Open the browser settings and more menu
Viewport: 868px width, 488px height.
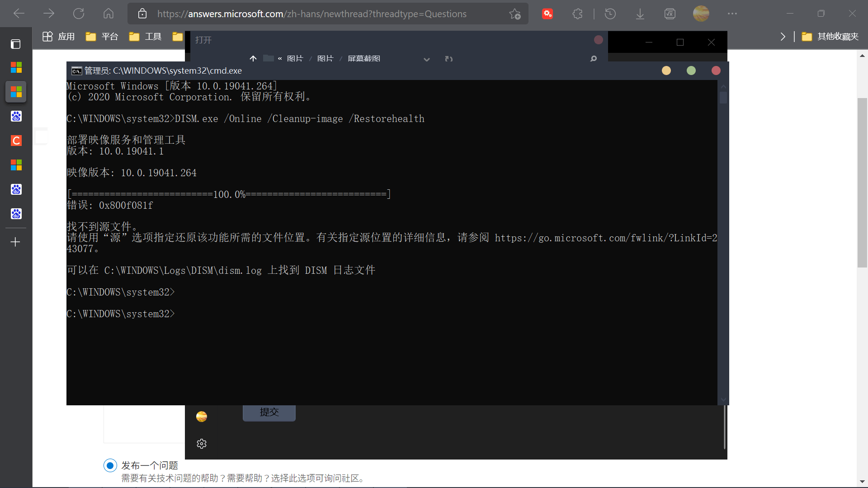click(732, 14)
